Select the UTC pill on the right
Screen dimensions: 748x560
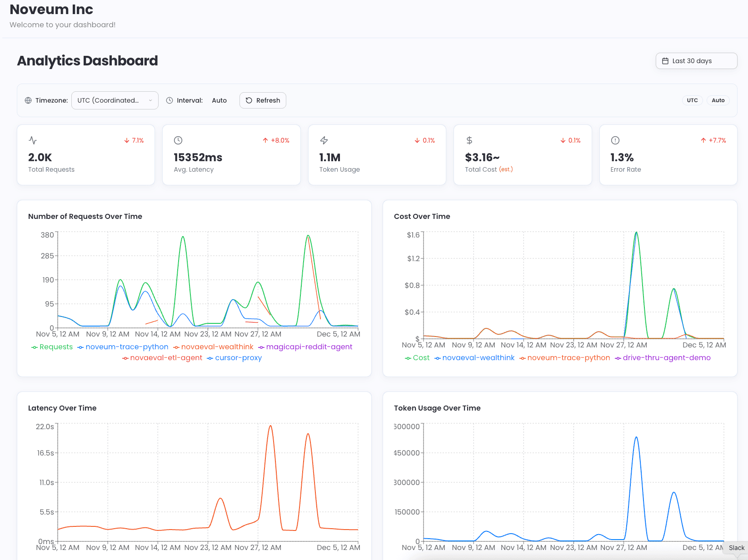[x=692, y=100]
